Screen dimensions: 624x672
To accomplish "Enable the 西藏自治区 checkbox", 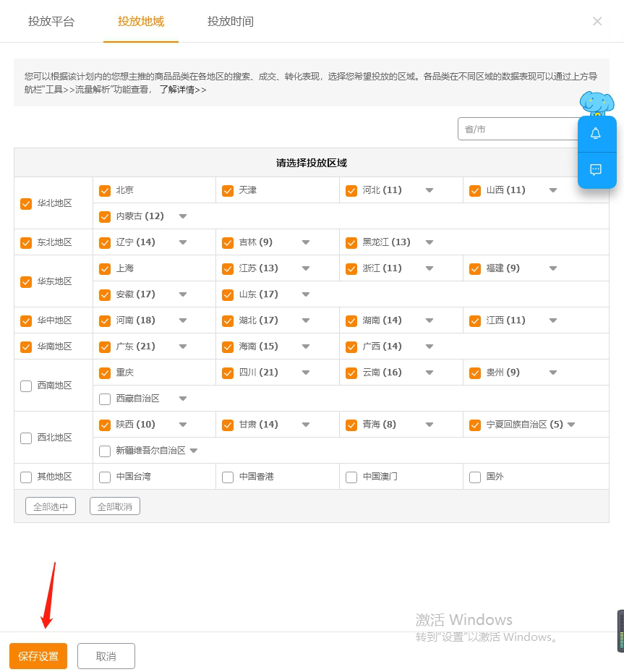I will coord(105,399).
